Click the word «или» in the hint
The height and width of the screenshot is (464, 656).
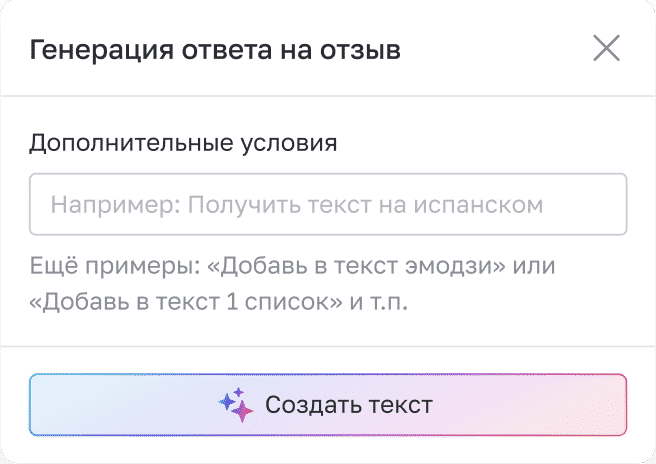coord(538,268)
